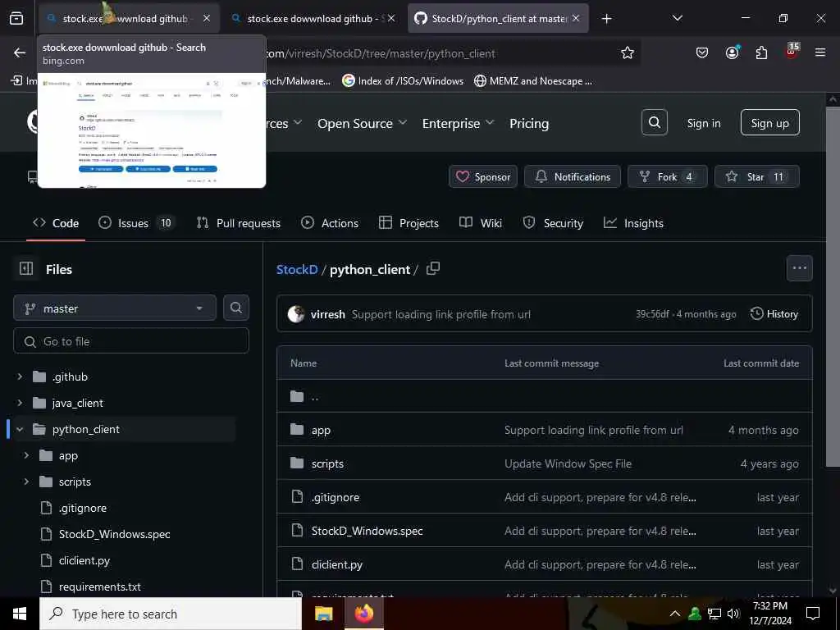Click the Sponsor button
The image size is (840, 630).
[482, 176]
